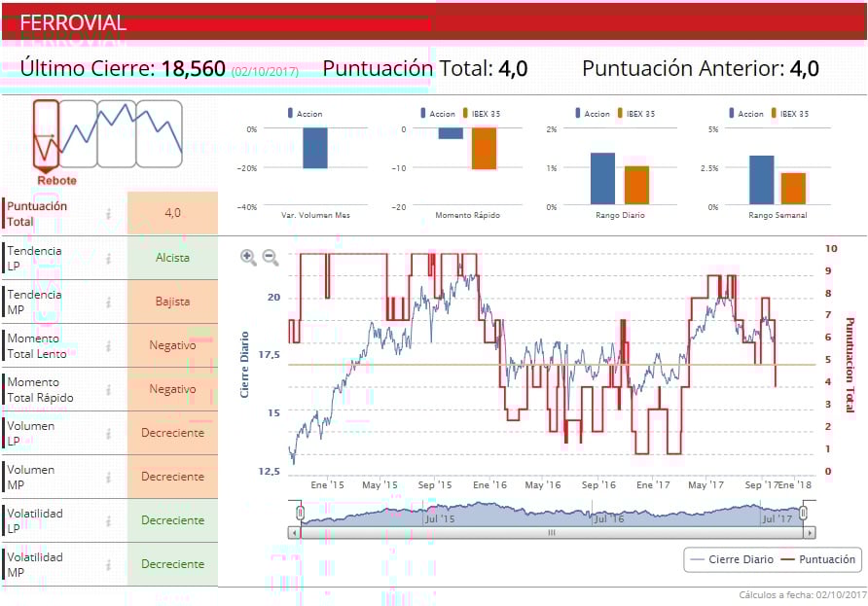Click the Volatilidad MP row label
The width and height of the screenshot is (868, 606).
35,565
